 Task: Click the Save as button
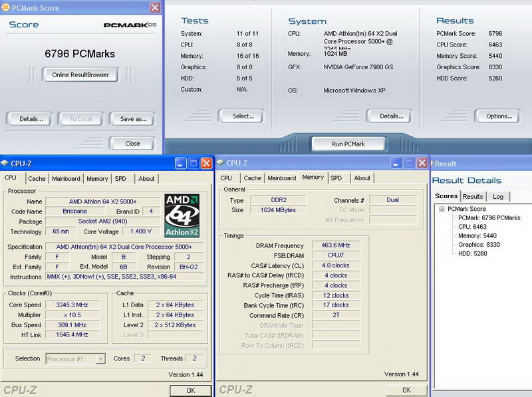(133, 119)
